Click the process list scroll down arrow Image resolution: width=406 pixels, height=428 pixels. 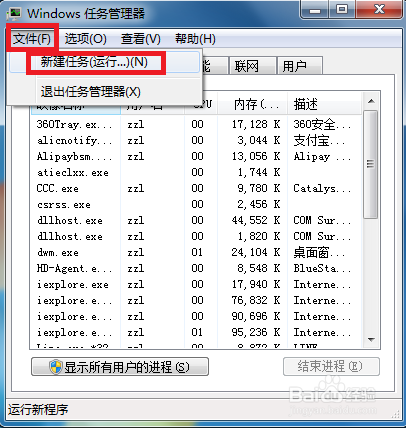coord(371,340)
